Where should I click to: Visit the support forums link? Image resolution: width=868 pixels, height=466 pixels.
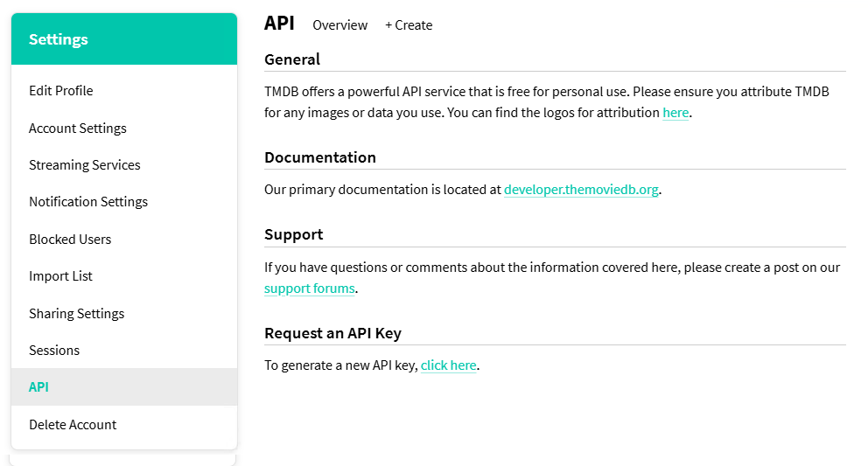pyautogui.click(x=310, y=289)
